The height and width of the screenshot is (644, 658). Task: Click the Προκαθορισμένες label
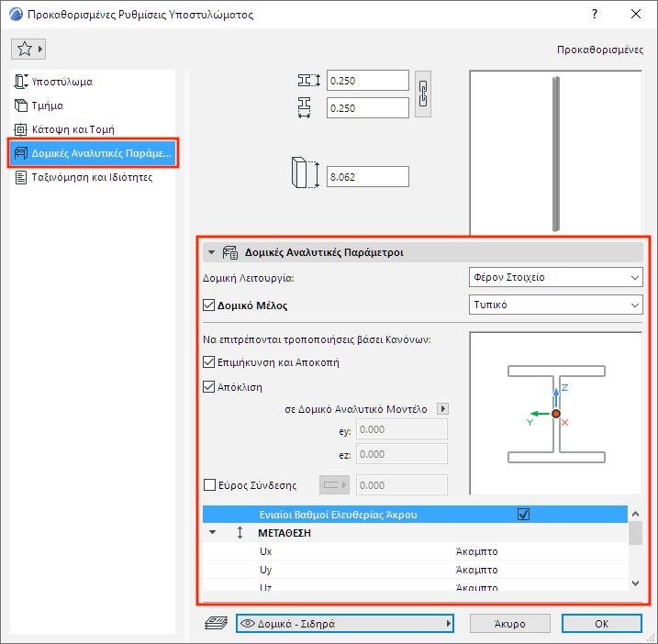click(600, 50)
